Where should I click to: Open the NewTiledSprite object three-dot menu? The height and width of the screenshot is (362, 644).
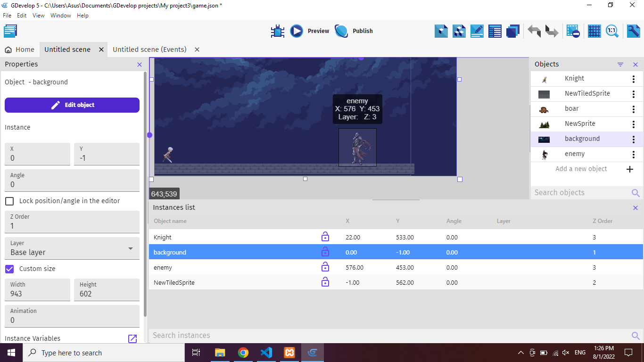pos(634,94)
